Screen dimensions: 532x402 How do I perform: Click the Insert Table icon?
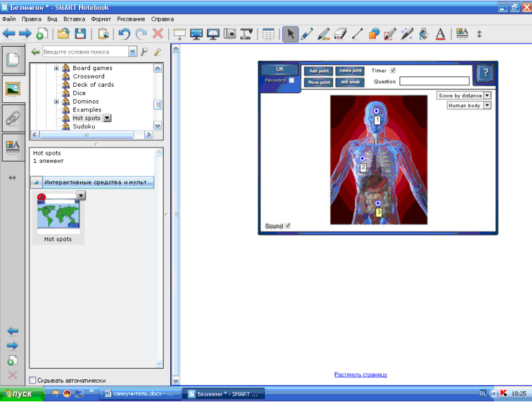click(268, 33)
